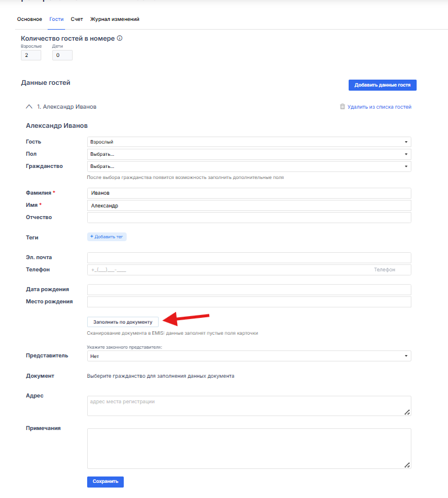Click the Добавить данные гостя button
This screenshot has width=448, height=498.
pyautogui.click(x=382, y=85)
